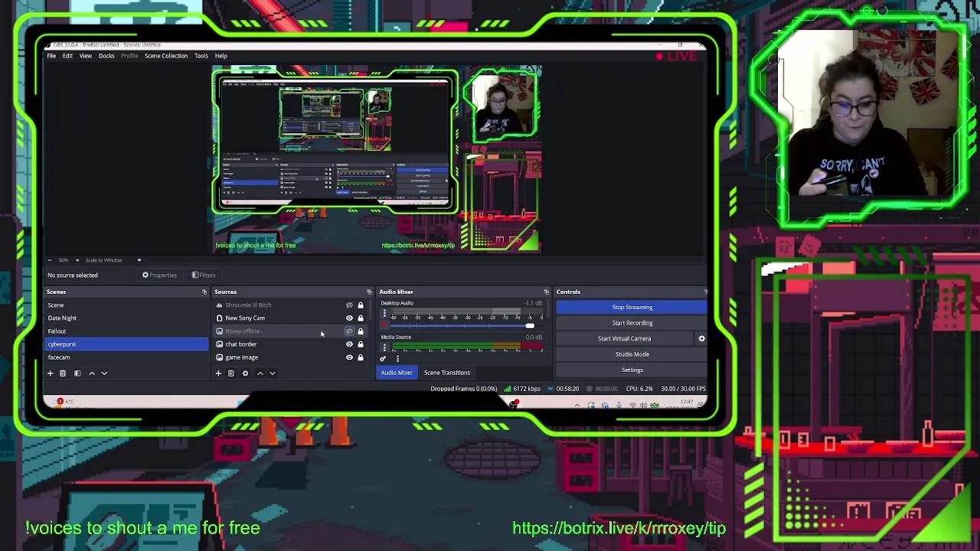
Task: Open virtual camera settings gear
Action: coord(701,338)
